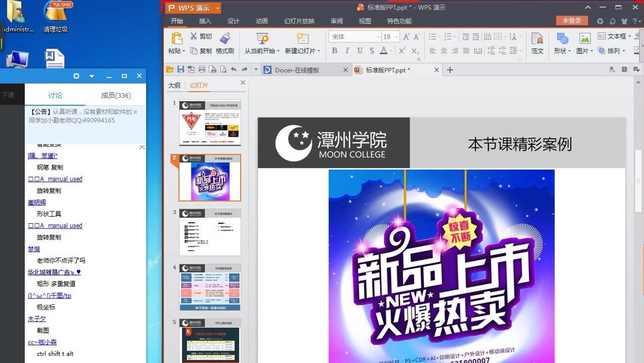
Task: Click the Paste icon on the ribbon
Action: 176,37
